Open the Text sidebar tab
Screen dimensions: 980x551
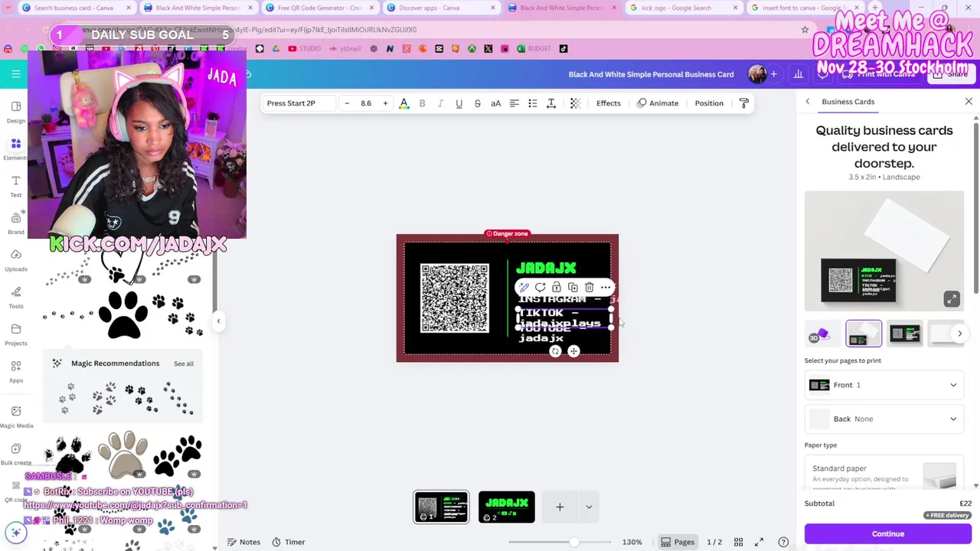coord(15,186)
